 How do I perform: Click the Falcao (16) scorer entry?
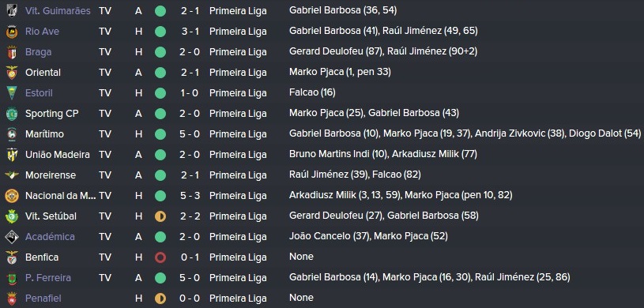[x=312, y=93]
